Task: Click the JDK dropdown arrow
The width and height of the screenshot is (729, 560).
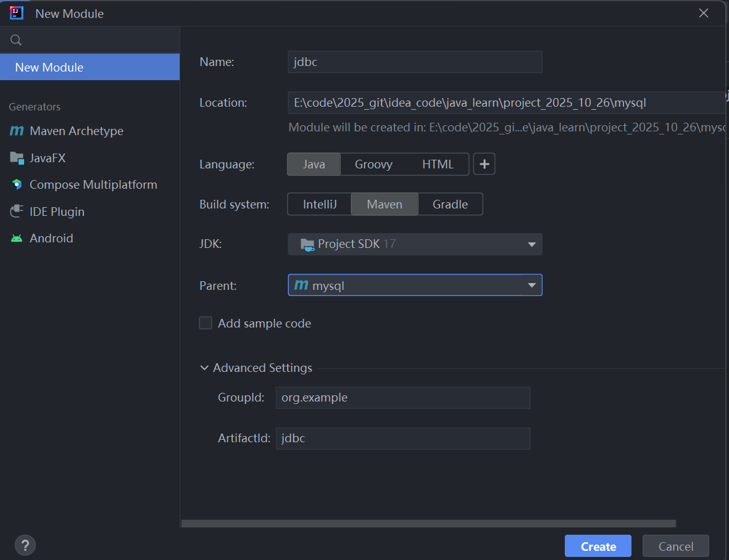Action: coord(532,245)
